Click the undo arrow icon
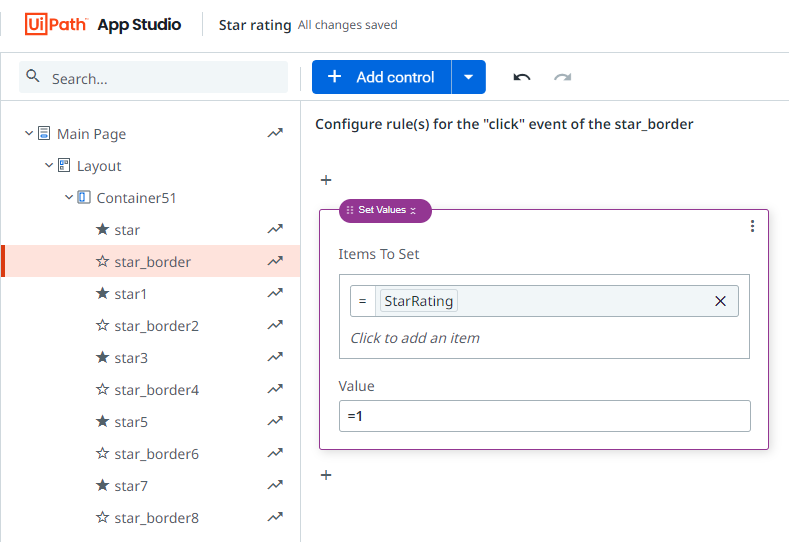Viewport: 789px width, 542px height. (x=522, y=77)
